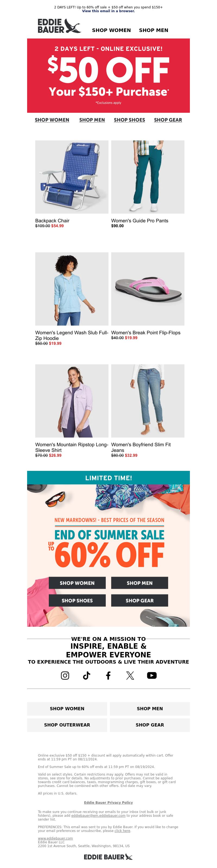Open the underlined SHOP GEAR link
The height and width of the screenshot is (868, 217).
pos(168,120)
